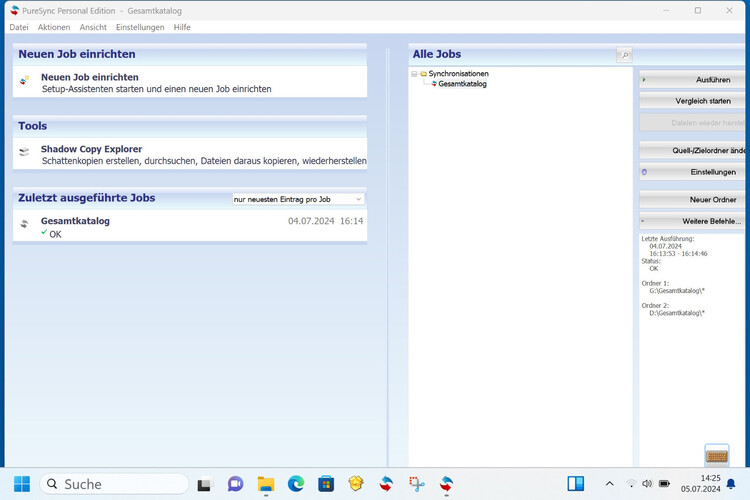Screen dimensions: 750x500
Task: Open the Hilfe menu
Action: (182, 27)
